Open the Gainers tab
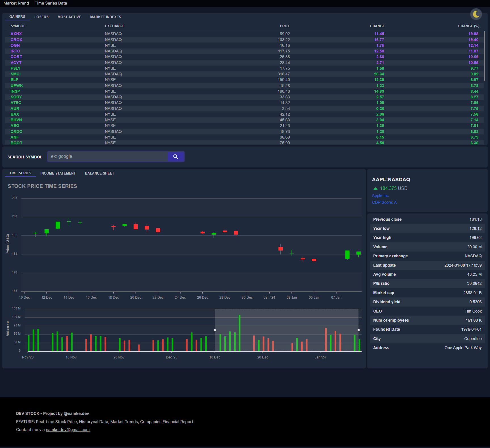The image size is (490, 448). pos(17,17)
